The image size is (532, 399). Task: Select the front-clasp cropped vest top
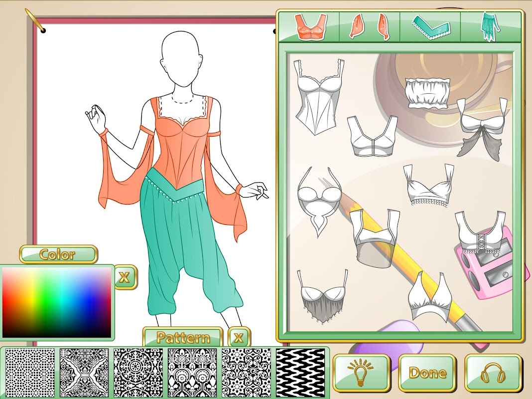coord(372,137)
